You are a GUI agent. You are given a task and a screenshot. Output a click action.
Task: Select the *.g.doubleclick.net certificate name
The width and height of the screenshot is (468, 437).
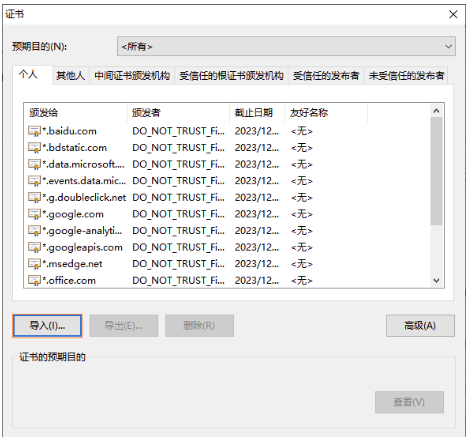[x=84, y=197]
